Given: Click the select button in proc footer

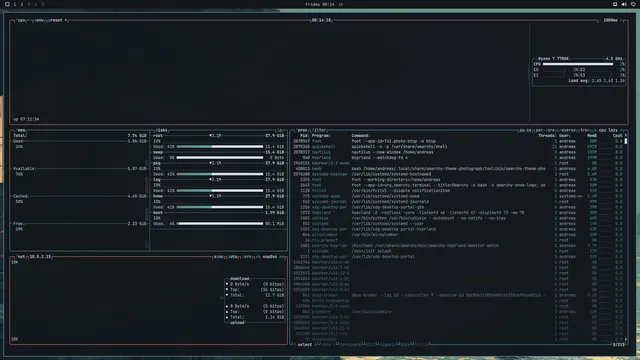Looking at the screenshot, I should click(x=304, y=344).
